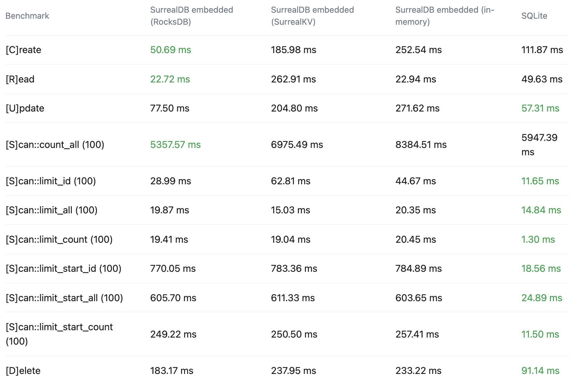Select the [S]can::limit_all (100) label

click(52, 210)
